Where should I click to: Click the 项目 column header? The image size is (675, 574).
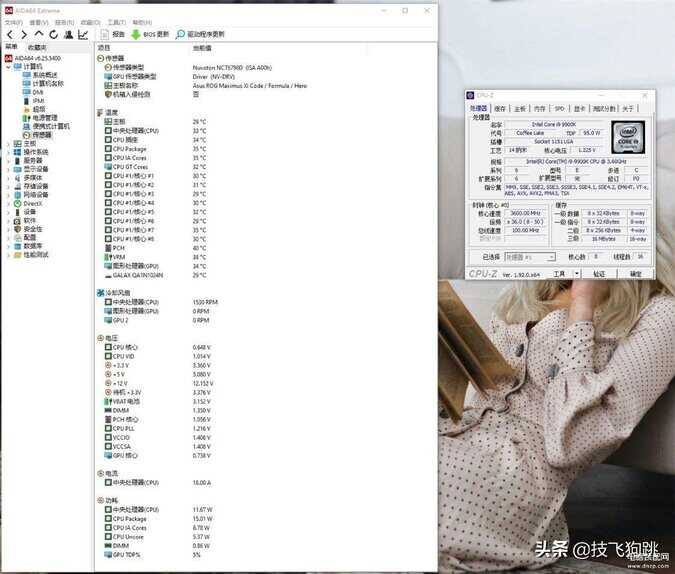click(104, 48)
